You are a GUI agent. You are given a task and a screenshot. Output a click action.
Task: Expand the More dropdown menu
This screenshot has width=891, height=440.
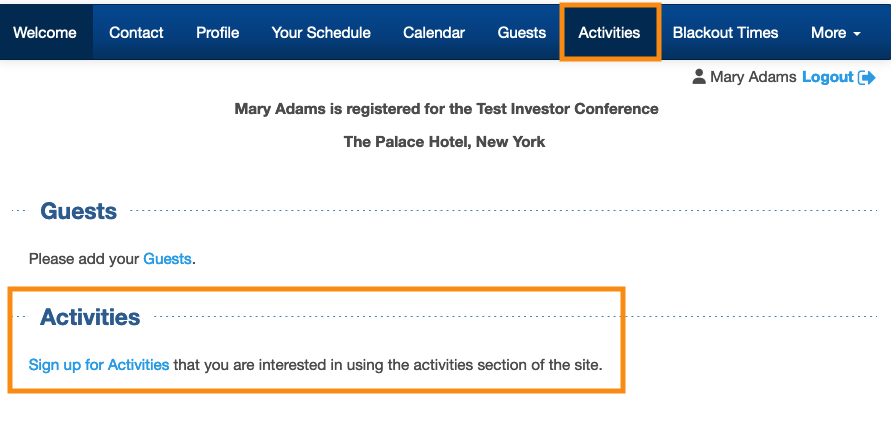point(835,33)
